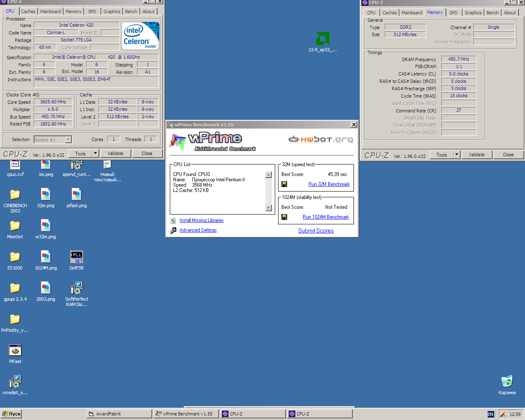The width and height of the screenshot is (525, 420).
Task: Switch to Mainboard tab in left CPU-Z
Action: (50, 11)
